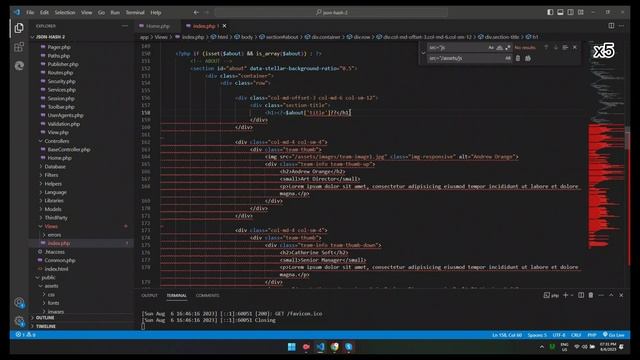Click the third activity bar icon below Extensions
640x360 pixels.
[x=19, y=66]
